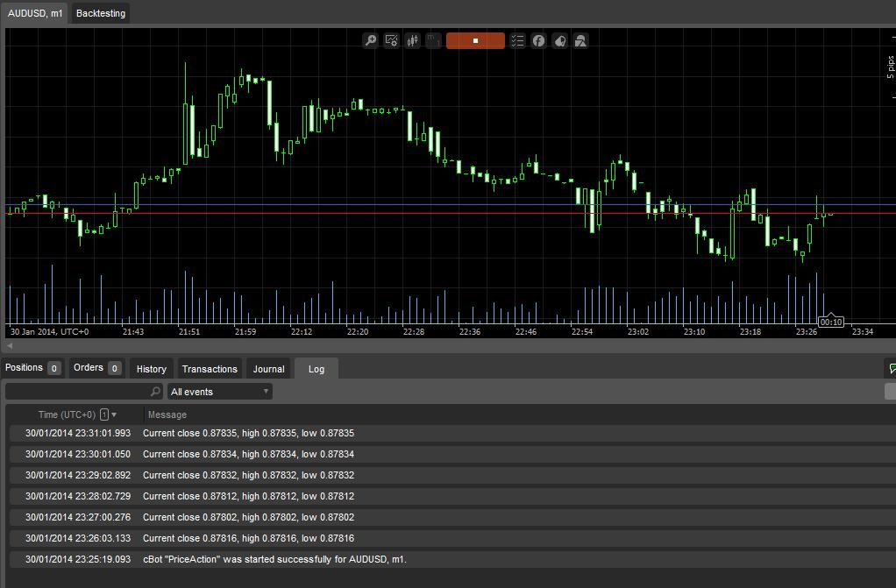Image resolution: width=896 pixels, height=588 pixels.
Task: Select the Positions tab
Action: (x=25, y=368)
